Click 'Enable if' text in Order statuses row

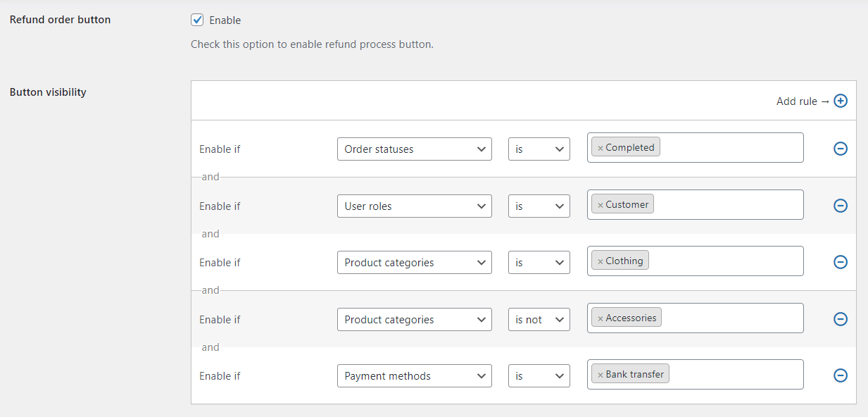220,149
